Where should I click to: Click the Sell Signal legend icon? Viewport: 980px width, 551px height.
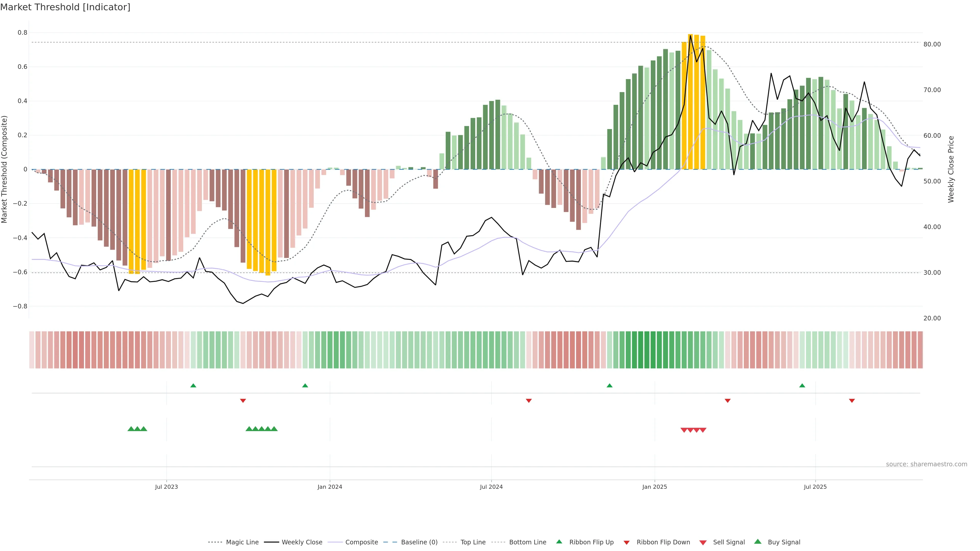click(703, 543)
